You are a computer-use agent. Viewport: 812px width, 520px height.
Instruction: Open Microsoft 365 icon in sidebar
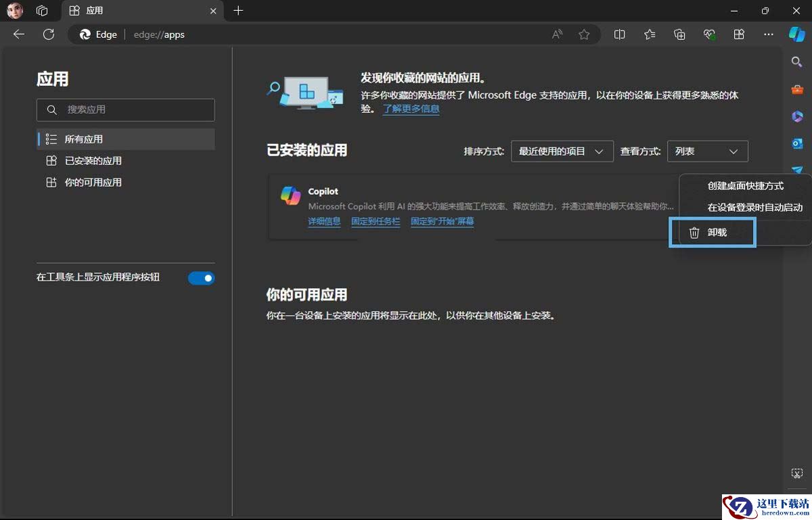(x=797, y=116)
